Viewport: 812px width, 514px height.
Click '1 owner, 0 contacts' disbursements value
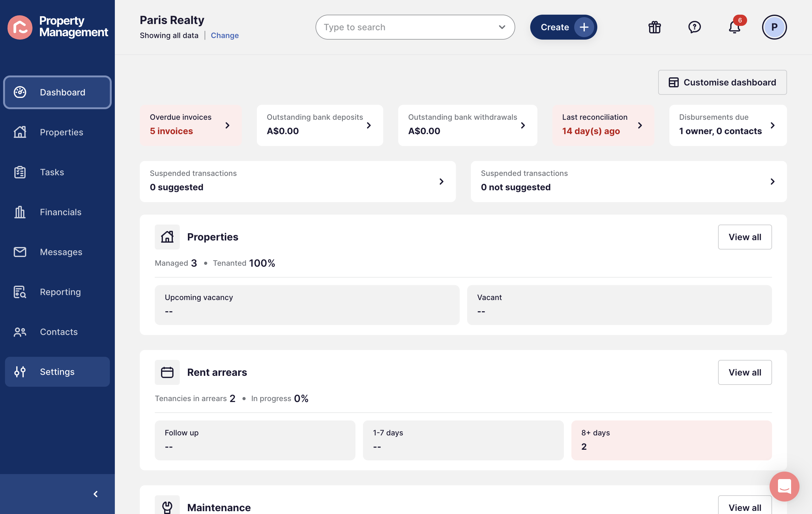coord(720,131)
